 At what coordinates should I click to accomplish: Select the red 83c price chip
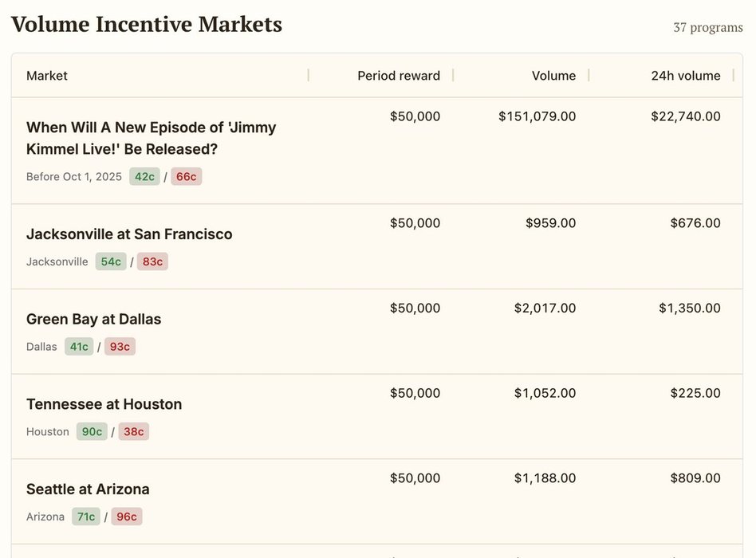click(152, 261)
